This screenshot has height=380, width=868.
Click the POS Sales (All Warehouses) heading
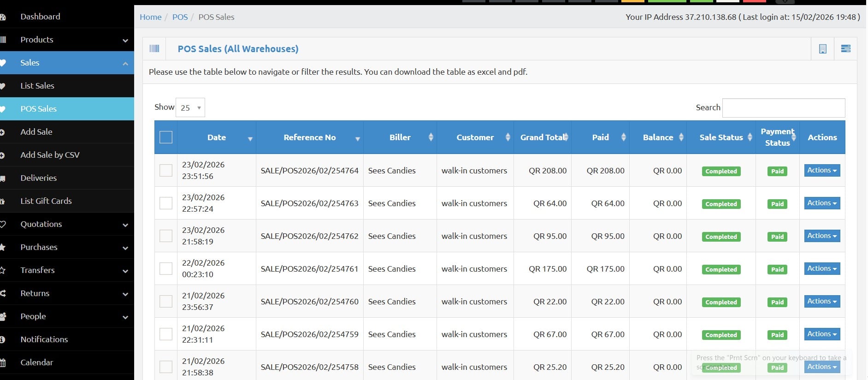pos(238,49)
